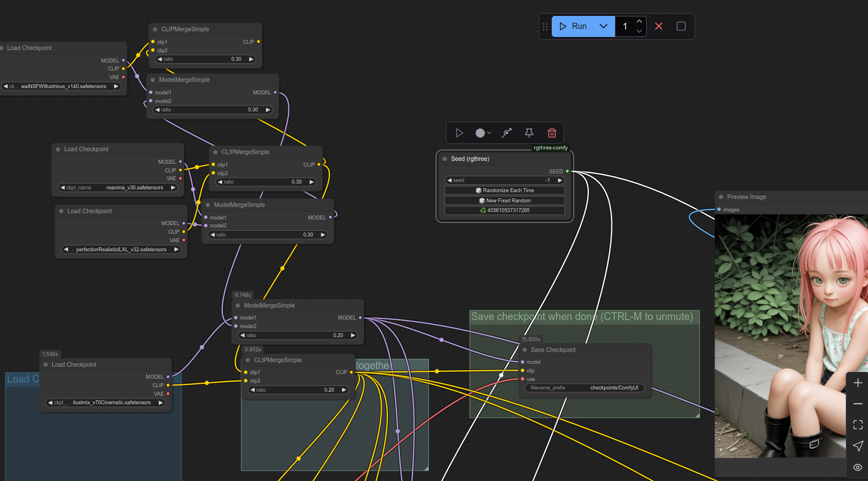The height and width of the screenshot is (481, 868).
Task: Increase ratio in topmost ModelMergeSimple node
Action: point(268,110)
